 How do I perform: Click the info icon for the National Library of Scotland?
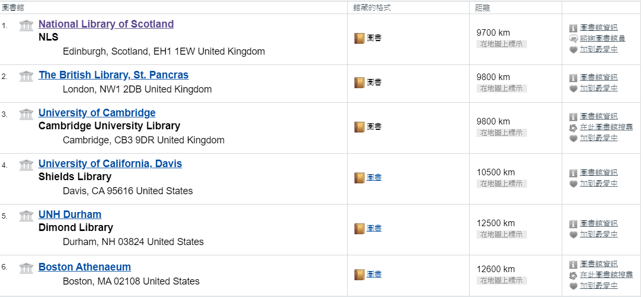[574, 28]
